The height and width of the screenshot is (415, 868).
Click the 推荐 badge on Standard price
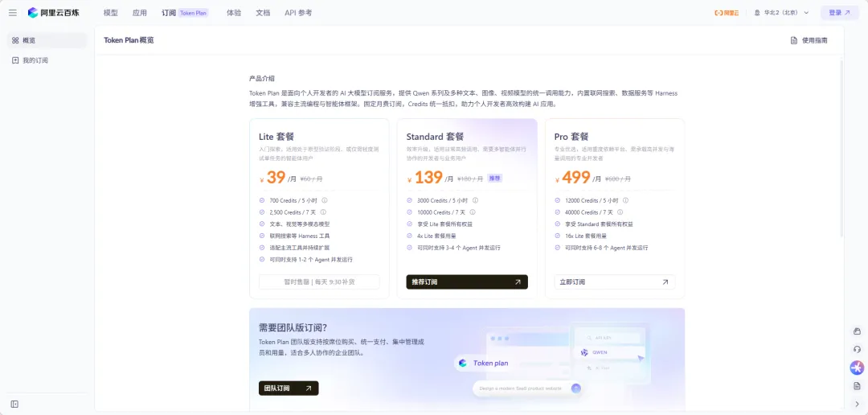point(493,179)
